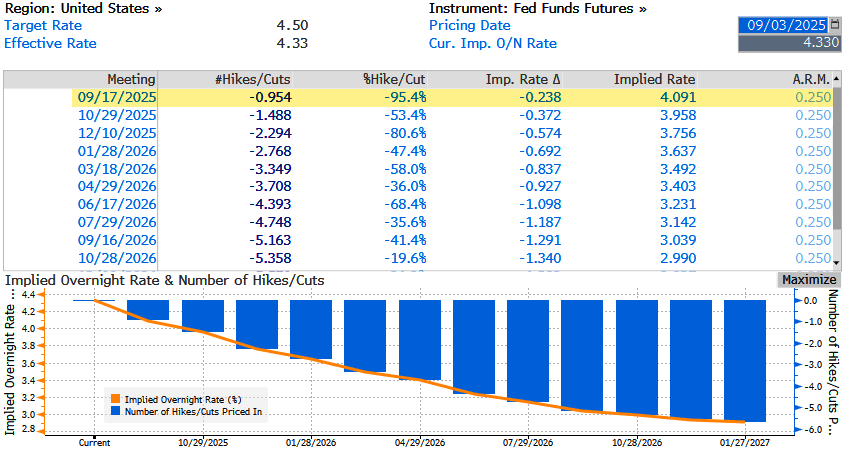Maximize the implied rate chart
Viewport: 850px width, 457px height.
click(808, 279)
